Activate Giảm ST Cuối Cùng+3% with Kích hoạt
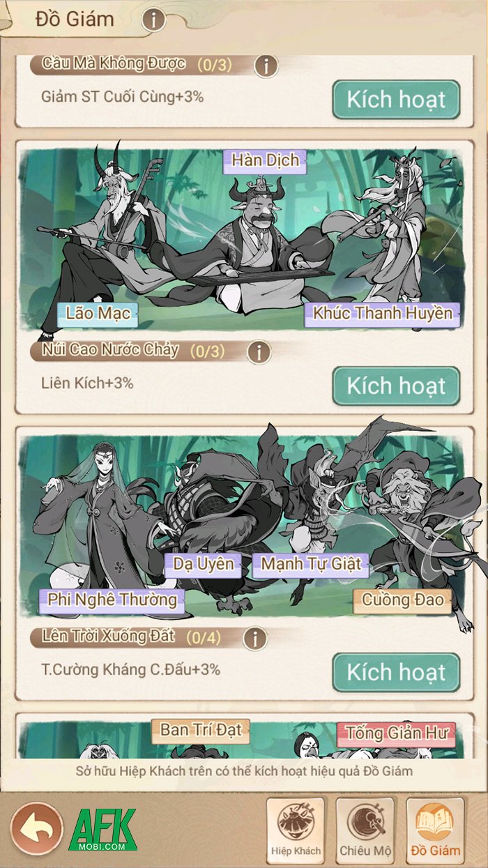Viewport: 488px width, 868px height. tap(396, 100)
